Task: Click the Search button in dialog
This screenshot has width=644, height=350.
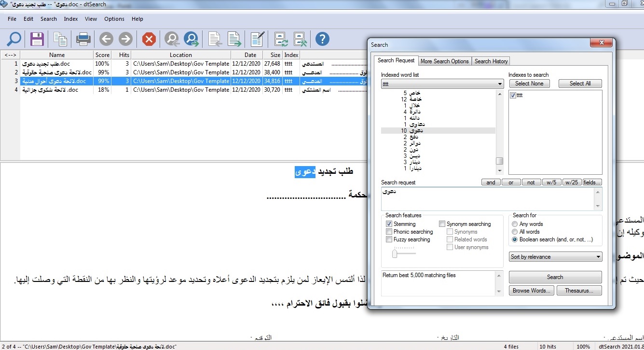Action: pyautogui.click(x=555, y=277)
